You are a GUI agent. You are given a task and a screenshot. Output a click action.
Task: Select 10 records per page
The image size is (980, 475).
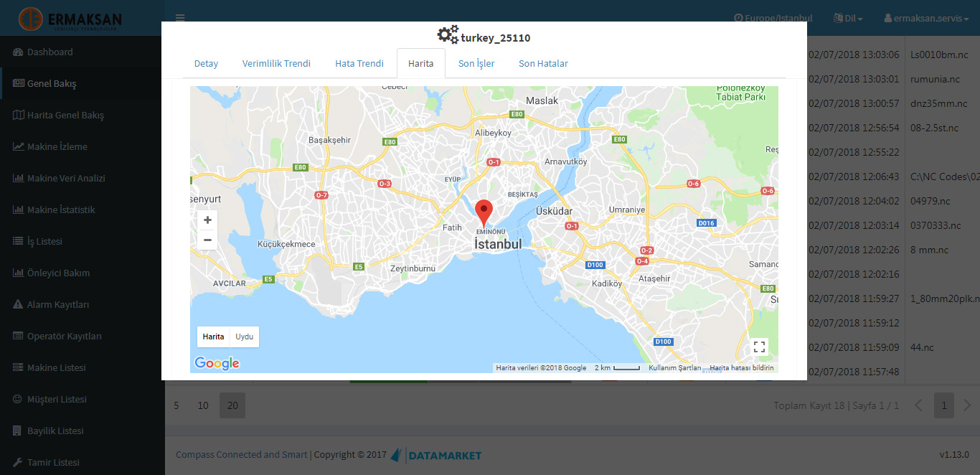point(203,405)
